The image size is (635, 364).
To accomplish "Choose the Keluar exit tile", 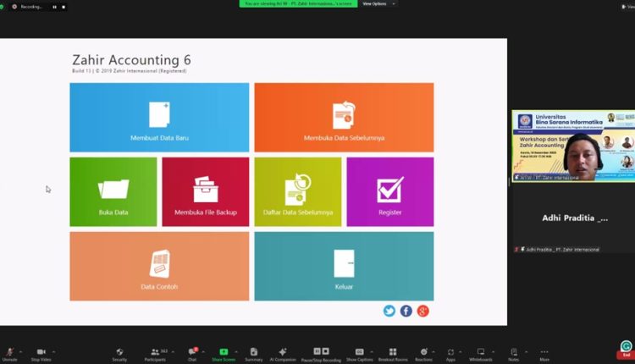I will click(344, 267).
